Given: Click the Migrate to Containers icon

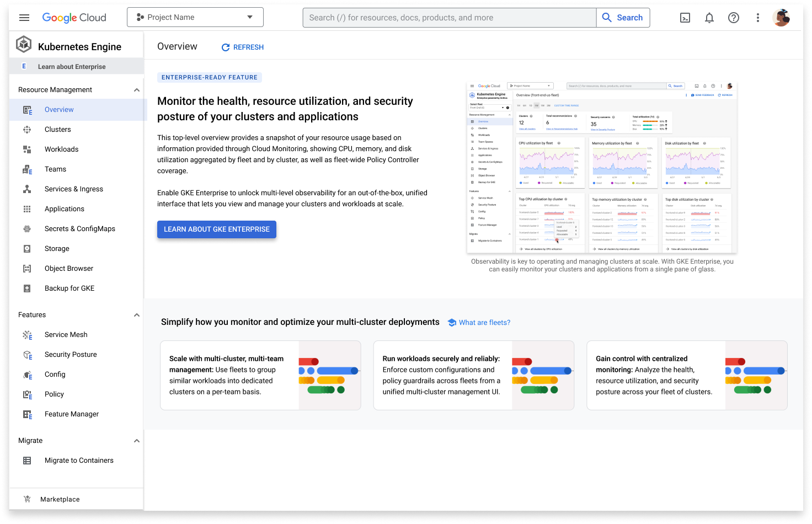Looking at the screenshot, I should tap(27, 461).
